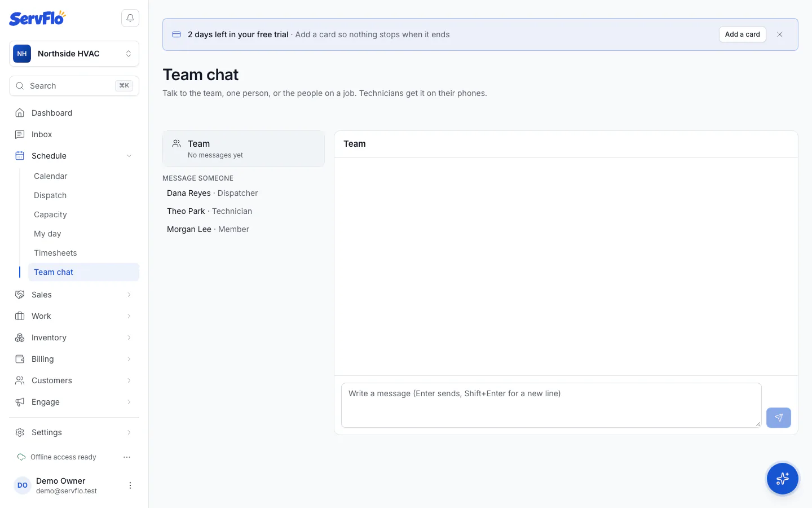Click the Schedule calendar icon
812x508 pixels.
point(20,156)
